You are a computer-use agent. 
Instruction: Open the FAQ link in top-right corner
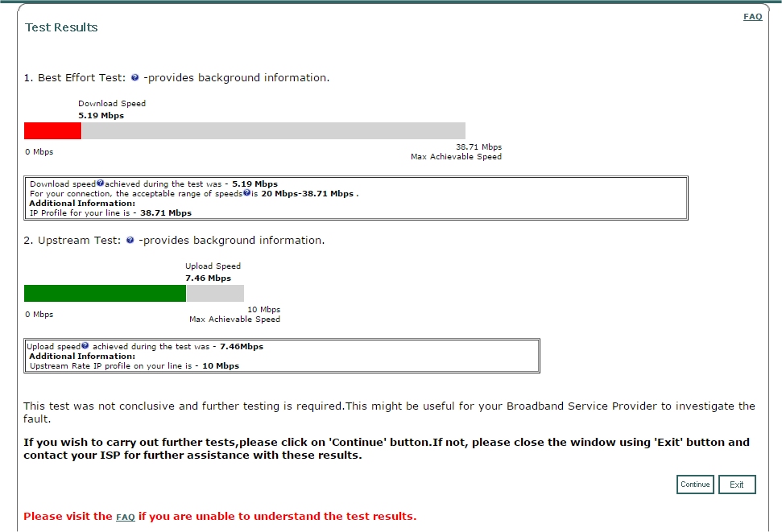pyautogui.click(x=752, y=17)
